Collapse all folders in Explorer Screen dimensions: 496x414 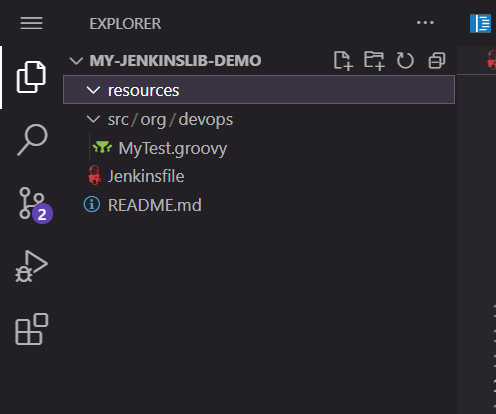click(x=437, y=61)
